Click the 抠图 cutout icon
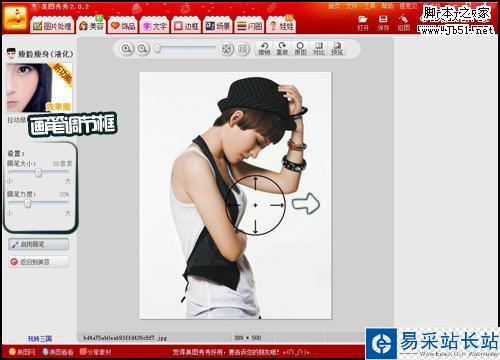Screen dimensions: 500x360 pyautogui.click(x=404, y=23)
